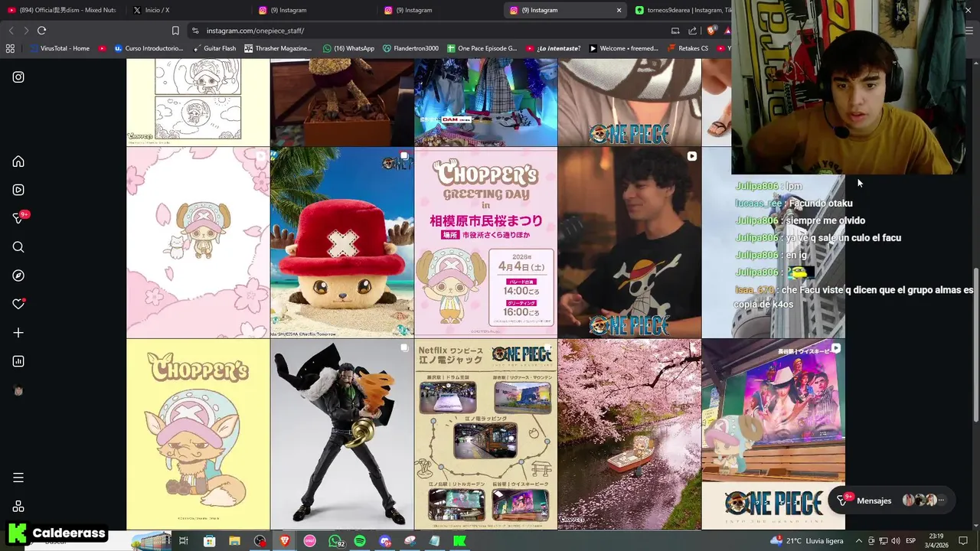
Task: Open WhatsApp from the taskbar
Action: coord(335,541)
